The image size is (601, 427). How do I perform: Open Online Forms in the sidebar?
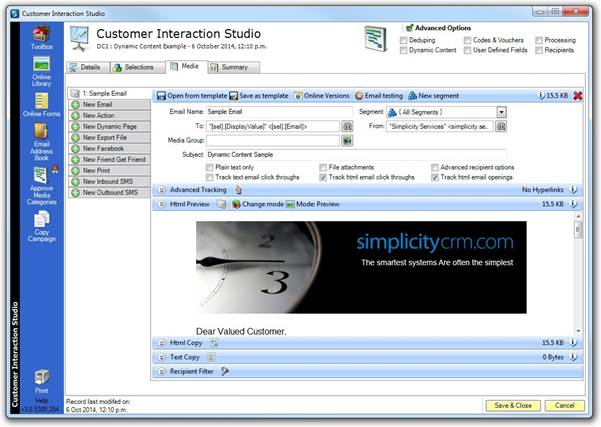click(41, 105)
